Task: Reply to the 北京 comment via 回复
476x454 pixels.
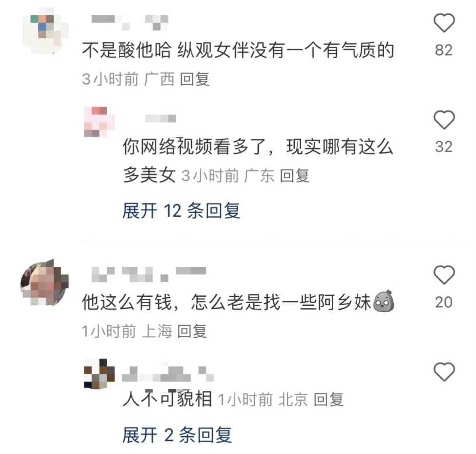Action: [x=328, y=399]
